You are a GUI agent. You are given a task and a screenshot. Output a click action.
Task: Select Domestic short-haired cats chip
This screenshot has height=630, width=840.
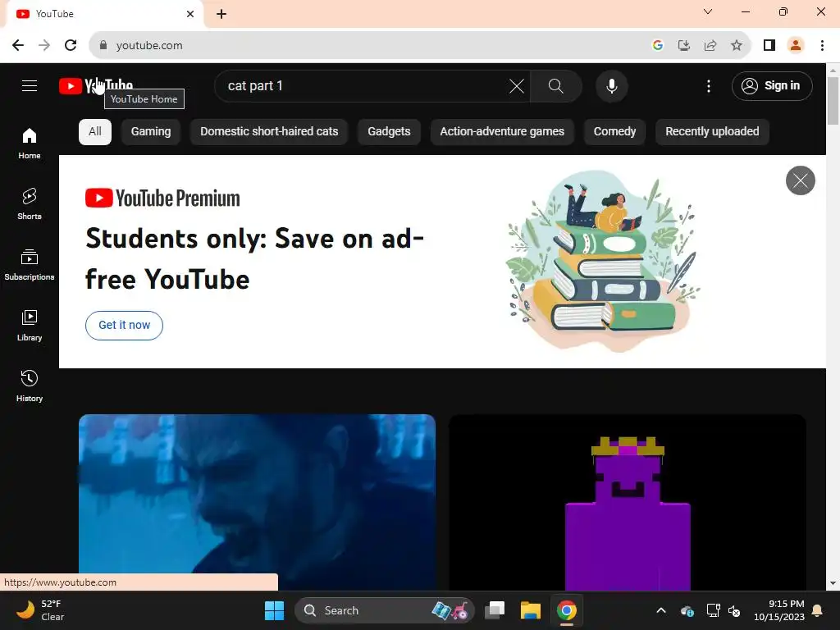(269, 132)
